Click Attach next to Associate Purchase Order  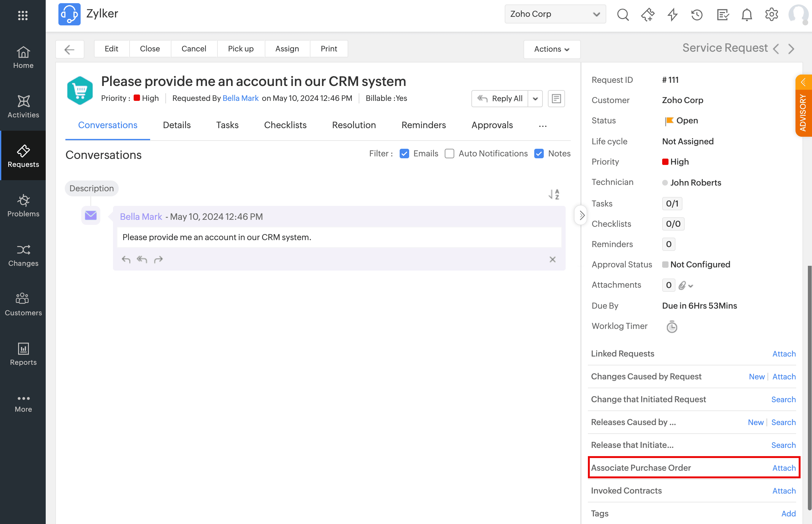tap(784, 468)
